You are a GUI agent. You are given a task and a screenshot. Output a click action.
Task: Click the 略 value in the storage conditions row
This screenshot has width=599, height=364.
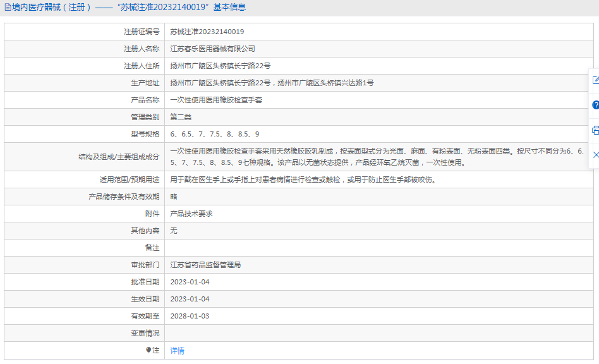[174, 197]
